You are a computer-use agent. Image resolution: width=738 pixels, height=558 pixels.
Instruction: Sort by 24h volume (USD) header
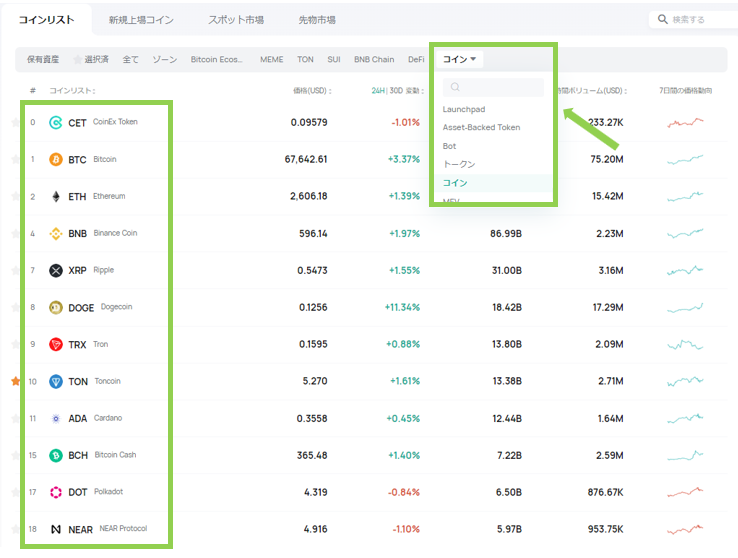tap(592, 90)
